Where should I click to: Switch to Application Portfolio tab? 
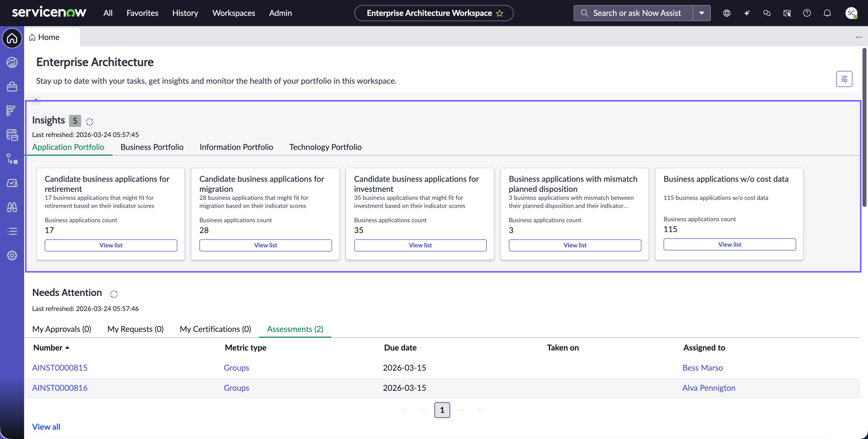click(x=68, y=147)
